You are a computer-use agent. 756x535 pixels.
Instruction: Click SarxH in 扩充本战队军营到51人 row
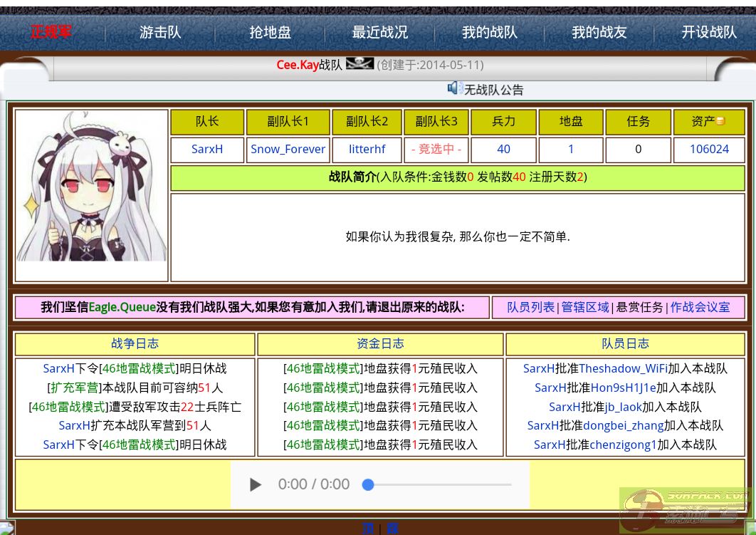[x=74, y=425]
